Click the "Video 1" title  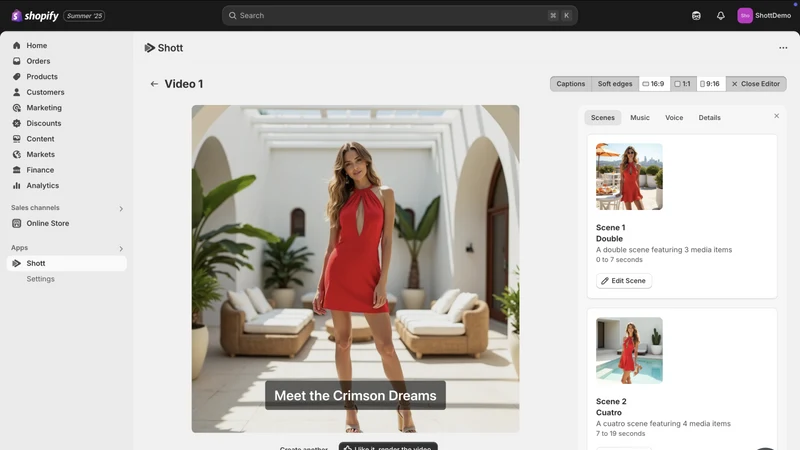pos(184,84)
